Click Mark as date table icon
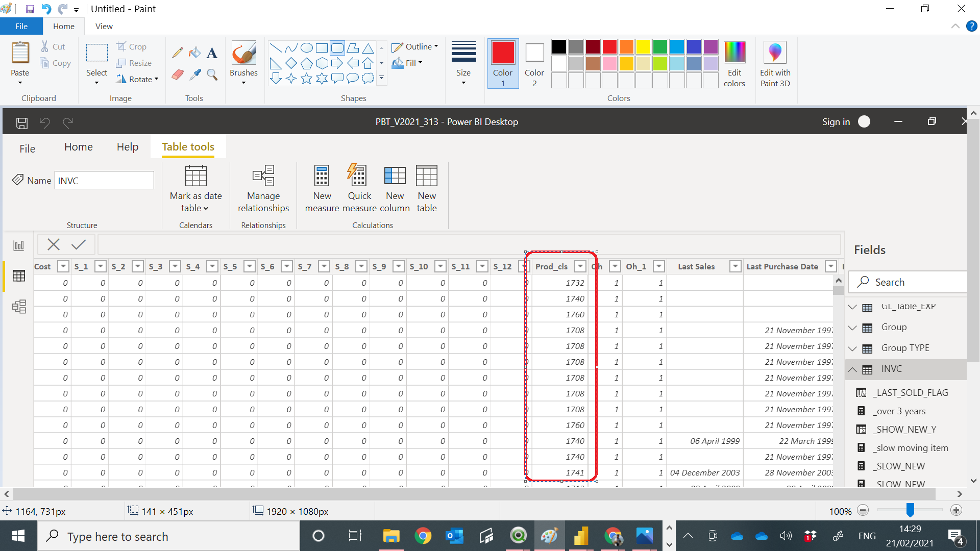 click(x=196, y=177)
